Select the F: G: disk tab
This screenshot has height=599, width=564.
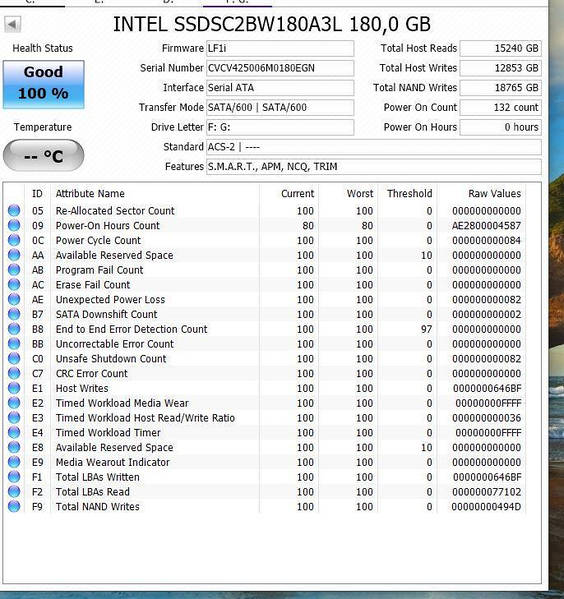pos(237,3)
